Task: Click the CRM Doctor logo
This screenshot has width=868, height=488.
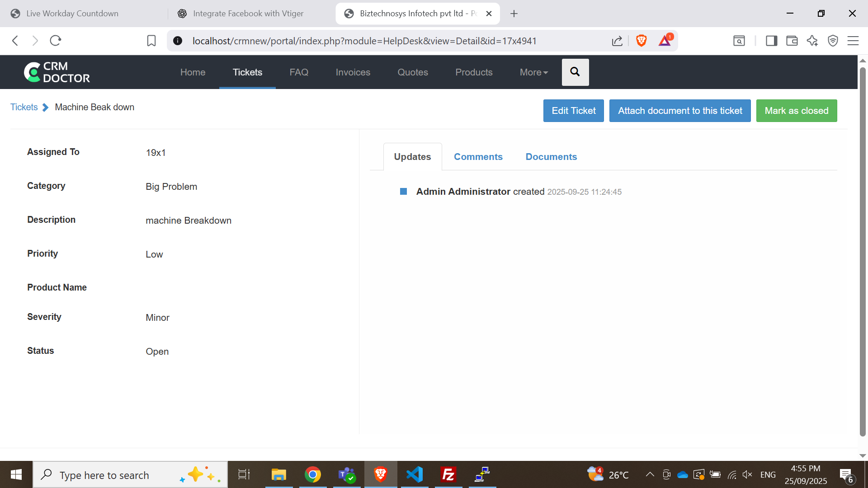Action: [57, 72]
